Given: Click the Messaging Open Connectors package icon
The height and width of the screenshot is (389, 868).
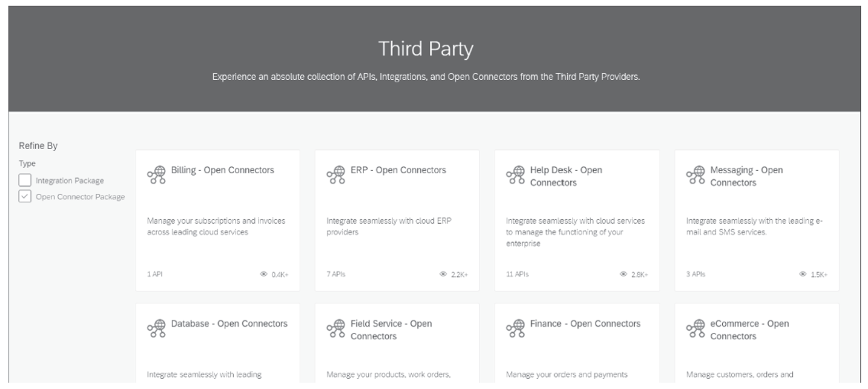Looking at the screenshot, I should coord(695,175).
